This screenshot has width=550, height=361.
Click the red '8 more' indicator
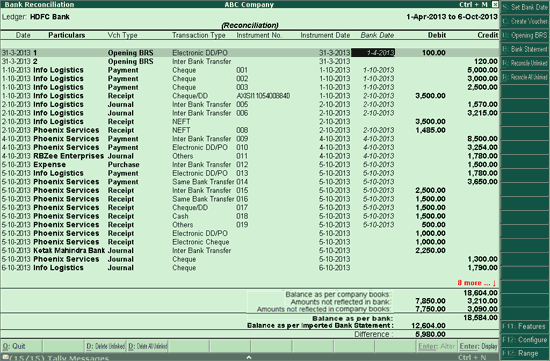[476, 283]
